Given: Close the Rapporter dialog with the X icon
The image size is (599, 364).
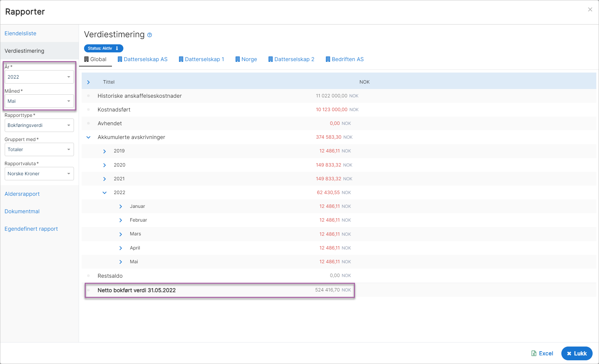Looking at the screenshot, I should 590,9.
